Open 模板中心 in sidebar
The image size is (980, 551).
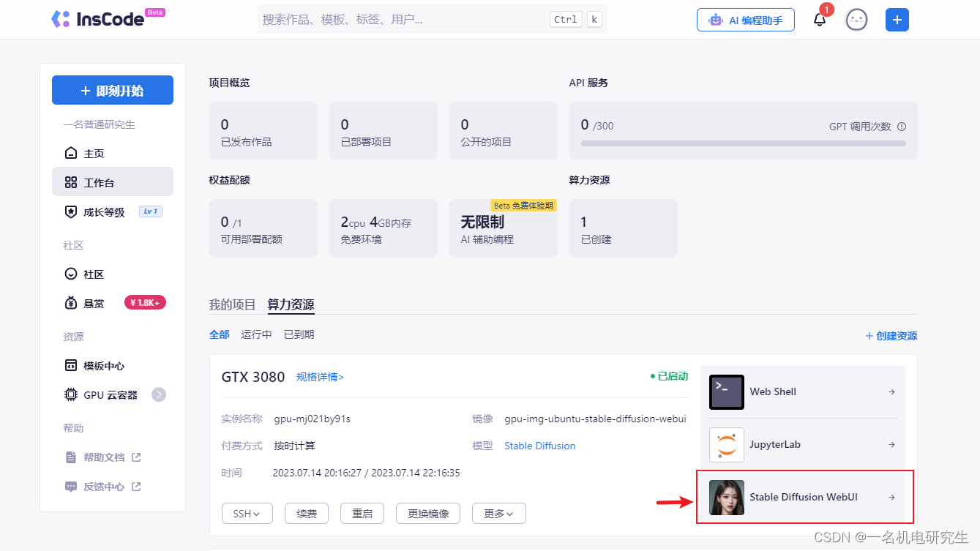pyautogui.click(x=113, y=365)
